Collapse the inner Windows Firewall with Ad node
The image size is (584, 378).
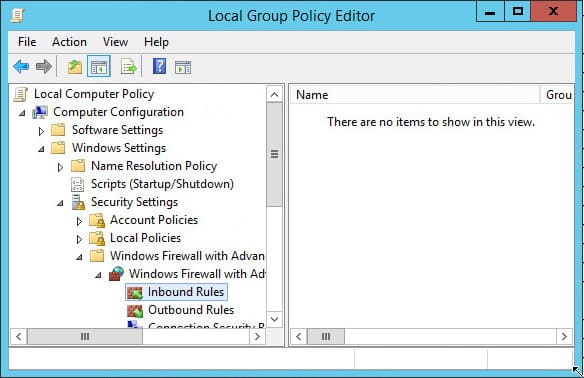pos(98,275)
